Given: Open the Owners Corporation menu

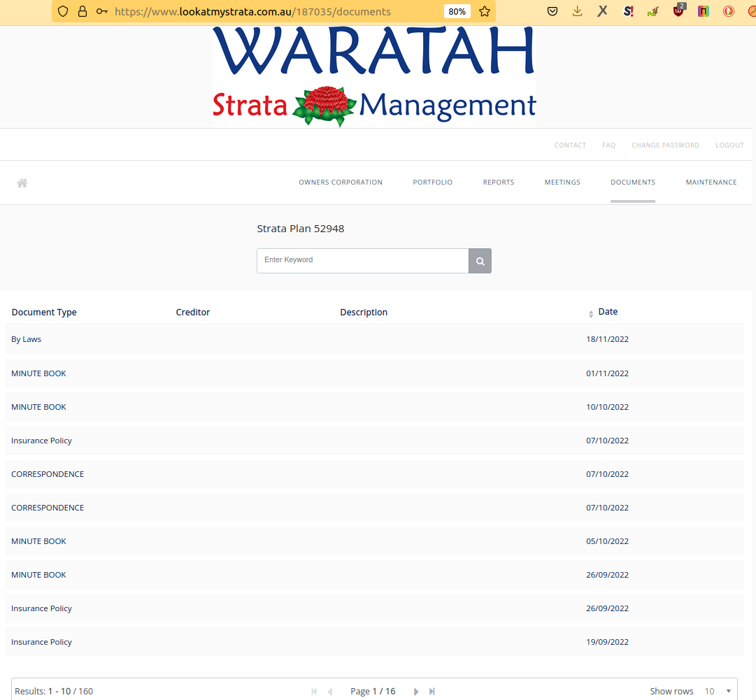Looking at the screenshot, I should click(341, 183).
